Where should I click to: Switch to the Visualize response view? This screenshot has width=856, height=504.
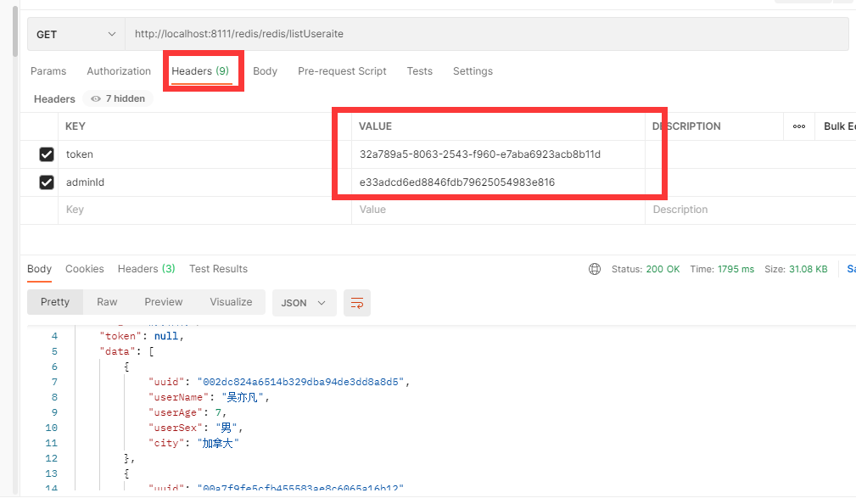click(229, 301)
